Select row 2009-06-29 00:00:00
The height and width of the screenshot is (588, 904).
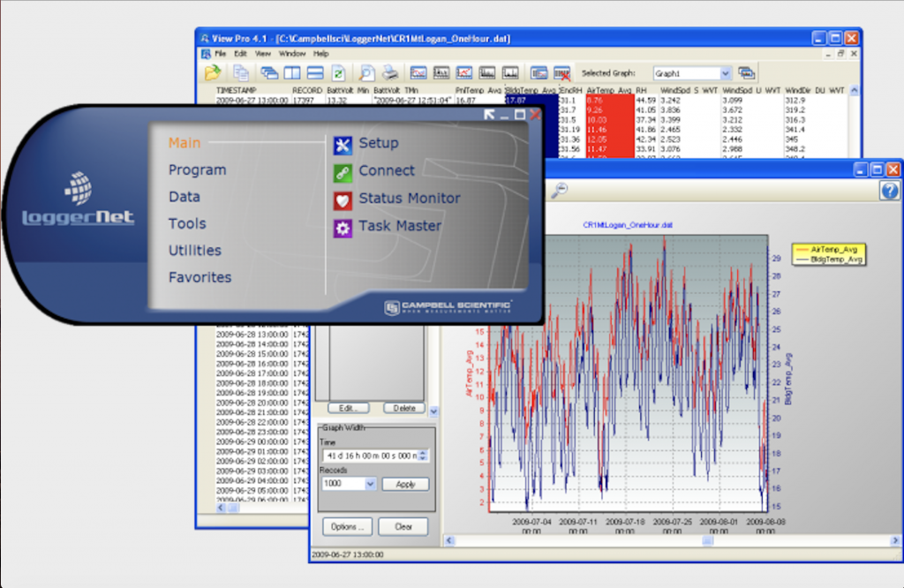(x=252, y=441)
